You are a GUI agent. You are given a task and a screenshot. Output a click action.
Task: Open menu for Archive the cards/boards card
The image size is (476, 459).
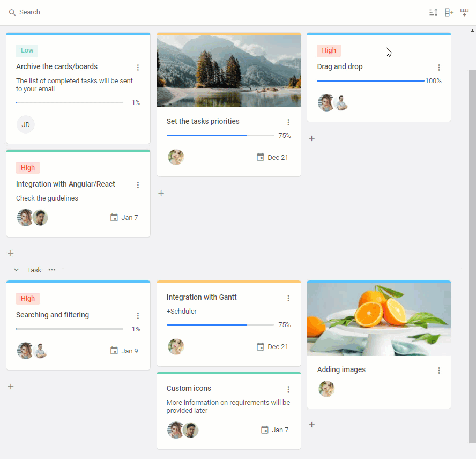(x=138, y=68)
